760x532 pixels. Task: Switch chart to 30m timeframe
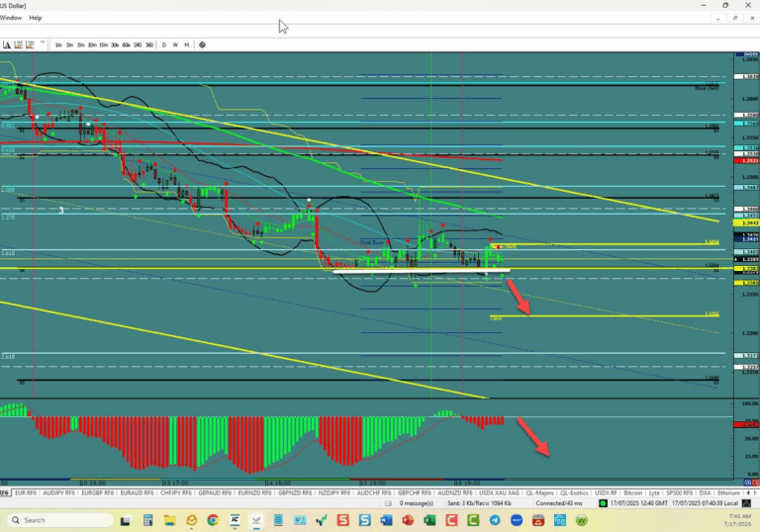pos(115,45)
